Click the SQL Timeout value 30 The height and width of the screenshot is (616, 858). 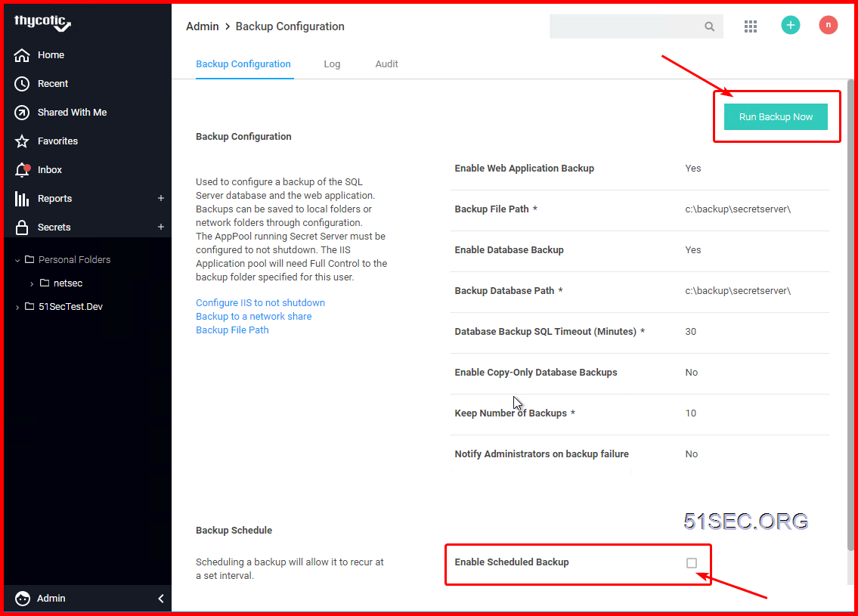tap(691, 332)
